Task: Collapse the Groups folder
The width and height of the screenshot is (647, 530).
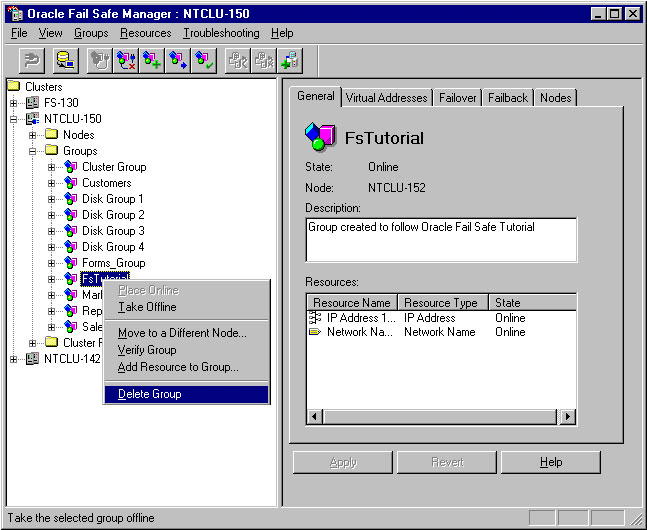Action: pos(33,151)
